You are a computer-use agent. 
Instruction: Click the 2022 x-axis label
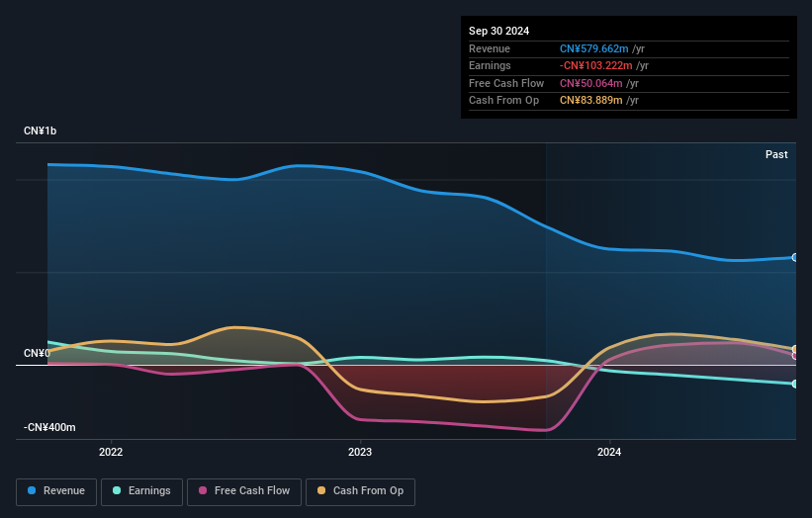pos(111,452)
